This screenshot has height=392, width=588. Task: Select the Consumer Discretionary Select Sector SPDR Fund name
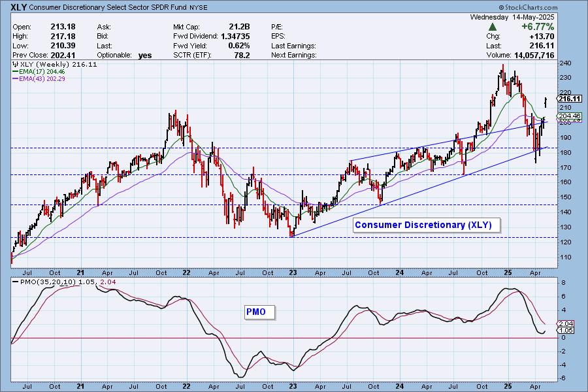[x=108, y=7]
